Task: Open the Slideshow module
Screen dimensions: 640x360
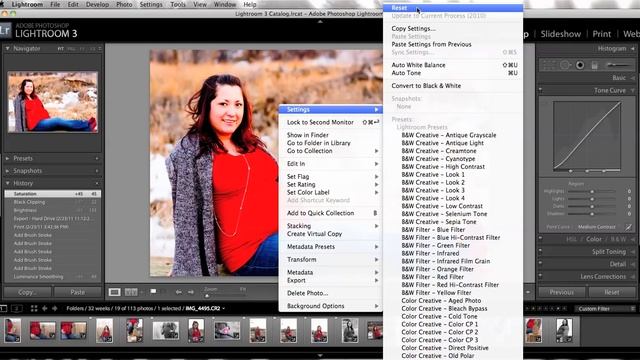Action: [x=560, y=34]
